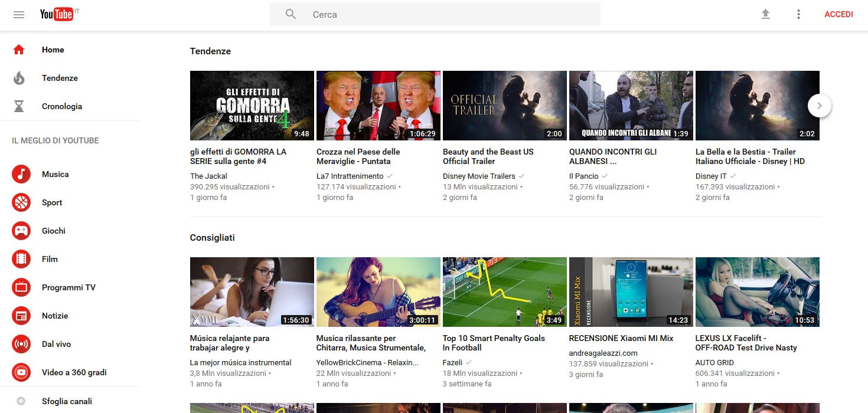Click the Sport basketball icon
868x413 pixels.
tap(21, 202)
